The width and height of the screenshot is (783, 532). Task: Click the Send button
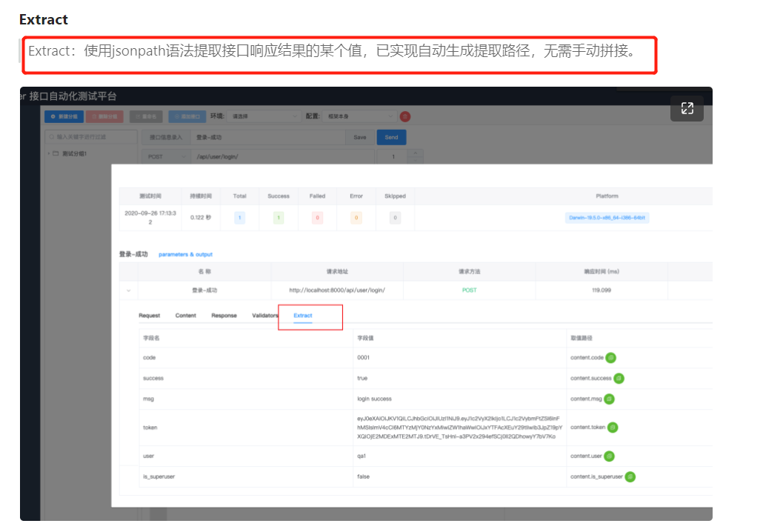coord(391,136)
